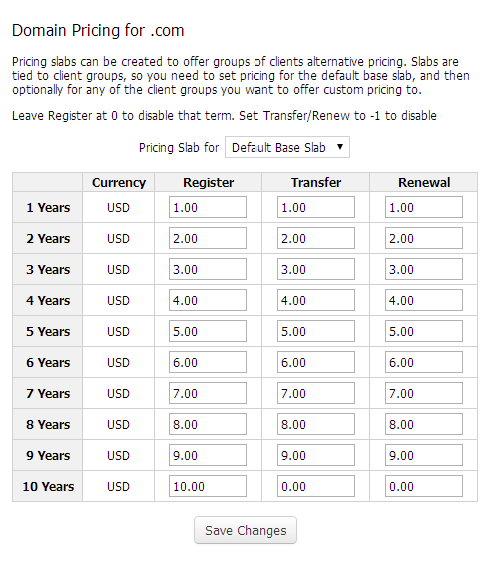482x561 pixels.
Task: Select the 1 Years Register price field
Action: coord(208,207)
